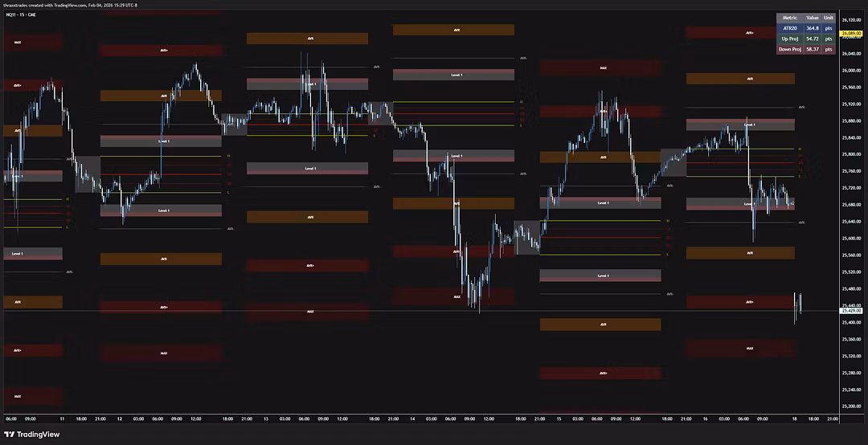
Task: Select the Metric column header in the table
Action: [x=790, y=18]
